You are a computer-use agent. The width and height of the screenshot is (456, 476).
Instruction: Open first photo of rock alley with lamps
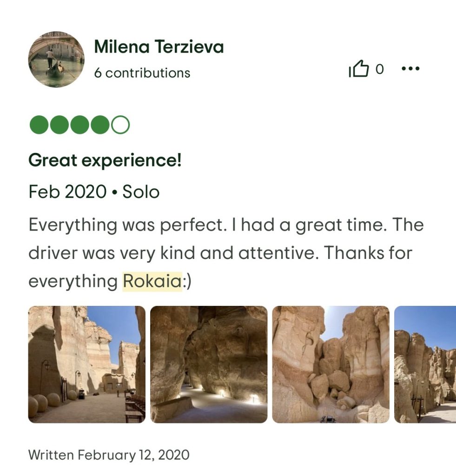point(87,364)
